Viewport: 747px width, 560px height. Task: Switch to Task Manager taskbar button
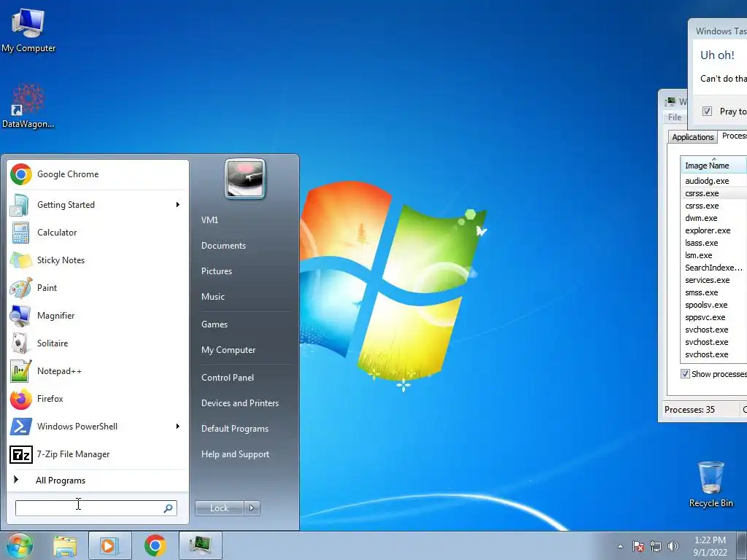coord(201,545)
